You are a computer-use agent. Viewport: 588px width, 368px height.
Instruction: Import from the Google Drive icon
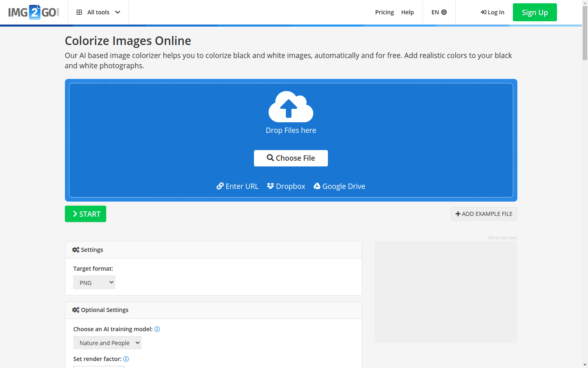click(x=317, y=186)
